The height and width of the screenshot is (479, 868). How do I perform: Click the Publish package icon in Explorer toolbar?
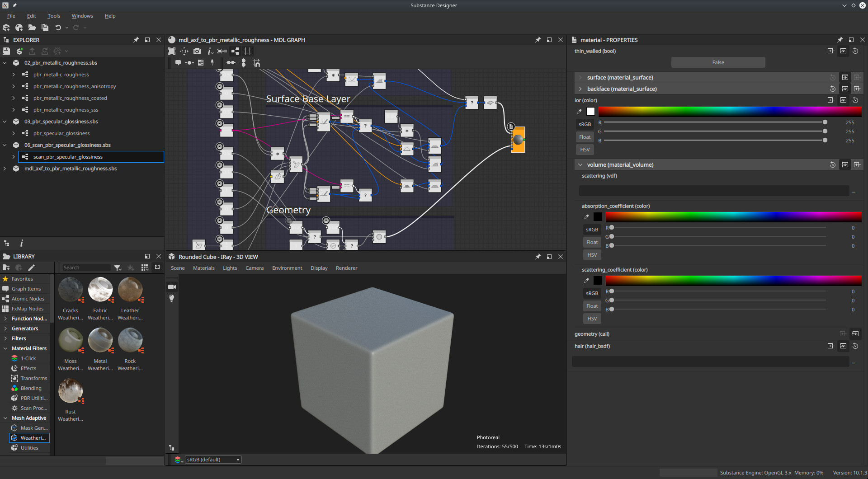pyautogui.click(x=32, y=51)
